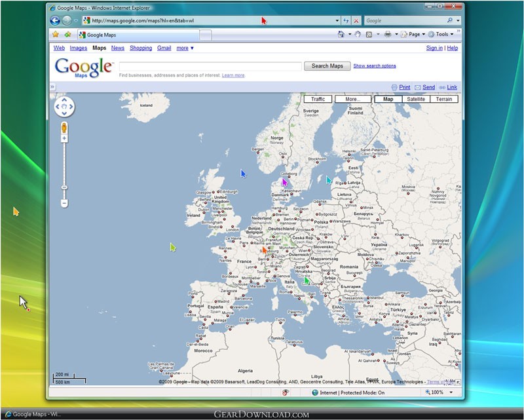Click the browser Forward arrow button

[67, 21]
